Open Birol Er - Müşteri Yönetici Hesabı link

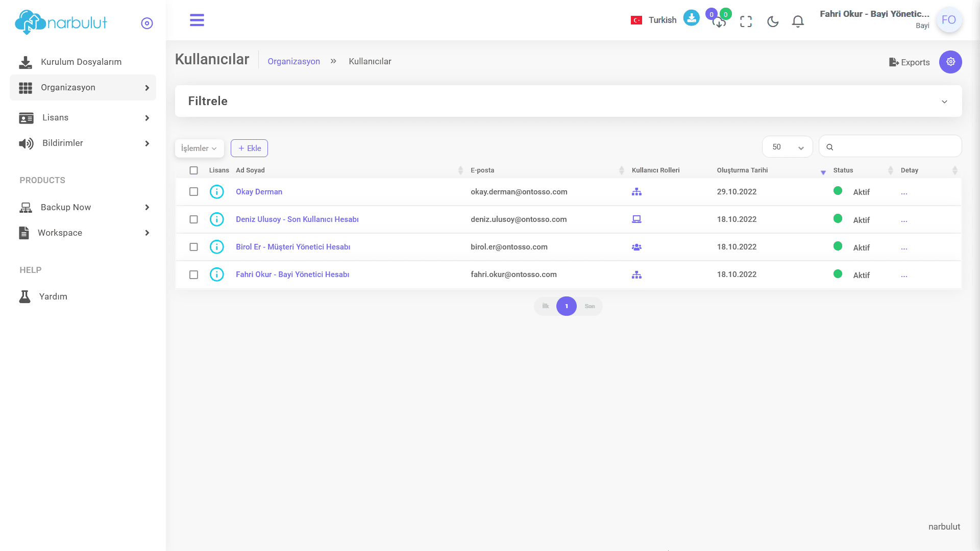pyautogui.click(x=293, y=247)
